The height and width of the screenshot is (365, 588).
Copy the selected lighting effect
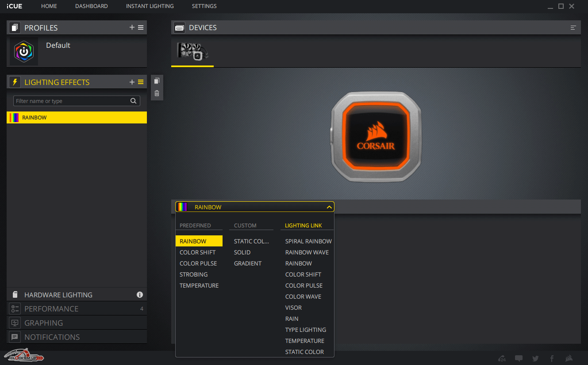[157, 81]
